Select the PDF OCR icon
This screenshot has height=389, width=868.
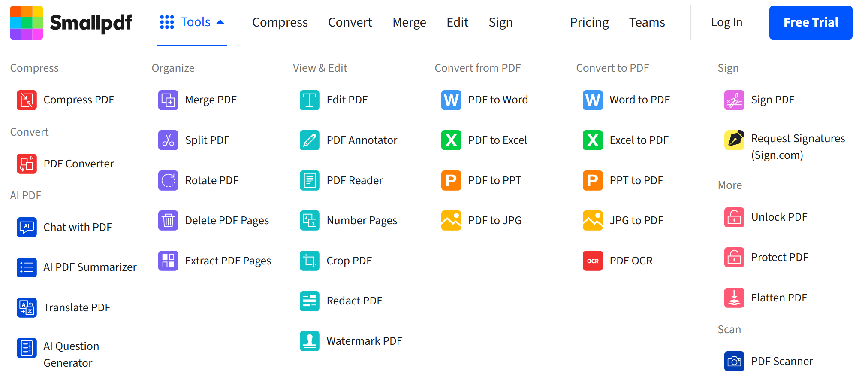tap(592, 261)
